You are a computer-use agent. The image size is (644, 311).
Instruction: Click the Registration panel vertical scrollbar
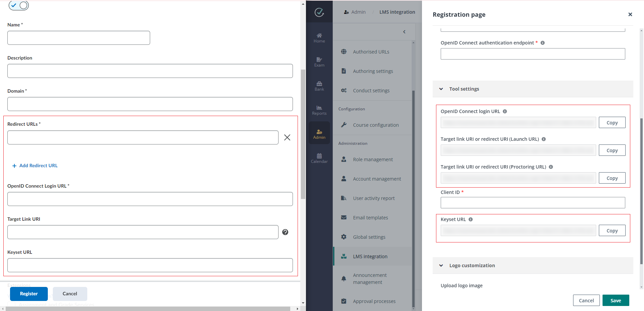click(641, 191)
